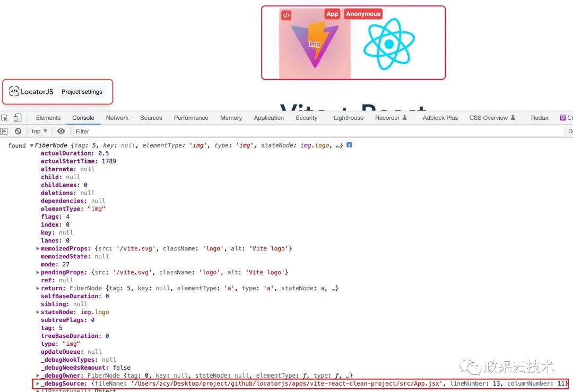Click the red code icon on Vite logo
This screenshot has height=392, width=573.
pyautogui.click(x=286, y=15)
